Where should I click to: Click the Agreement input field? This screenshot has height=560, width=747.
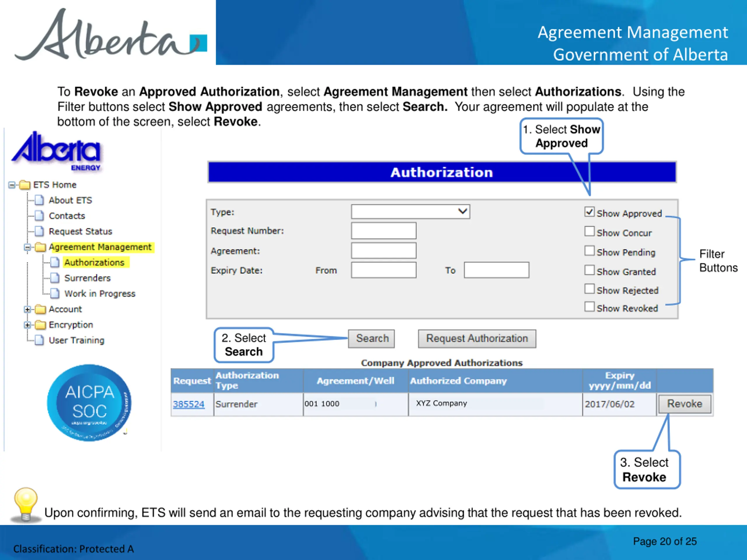[x=384, y=251]
